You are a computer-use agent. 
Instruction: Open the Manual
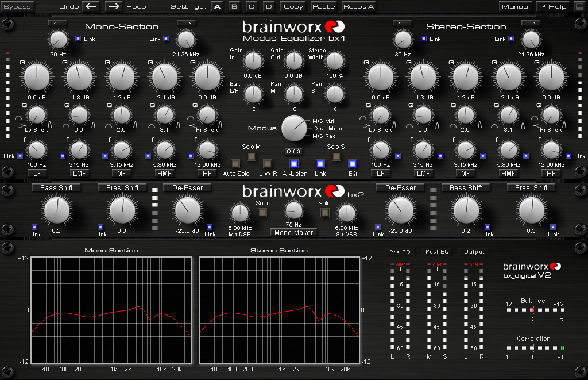coord(516,7)
